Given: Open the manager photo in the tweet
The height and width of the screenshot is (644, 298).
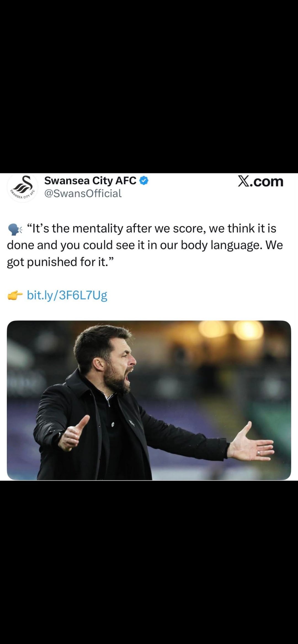Looking at the screenshot, I should 149,400.
